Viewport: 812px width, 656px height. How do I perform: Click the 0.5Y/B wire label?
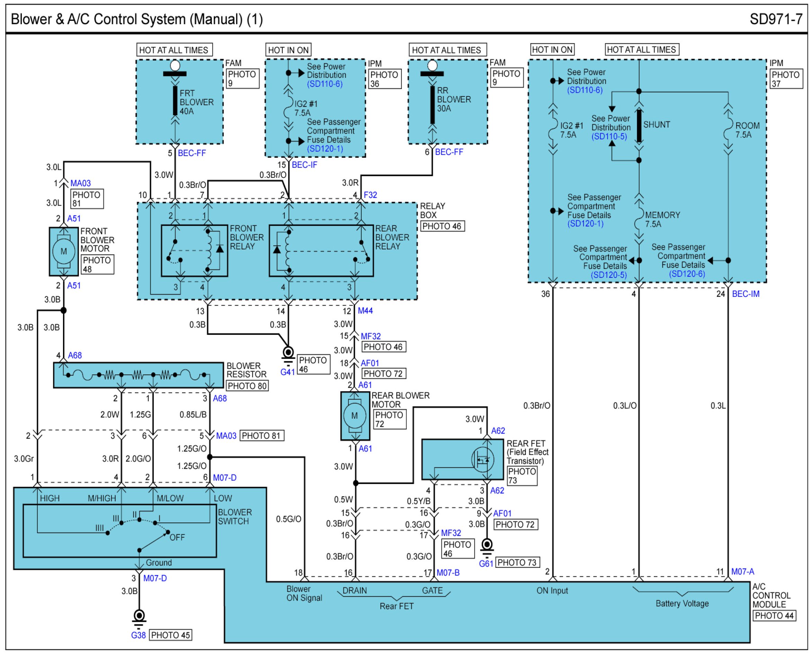[418, 501]
